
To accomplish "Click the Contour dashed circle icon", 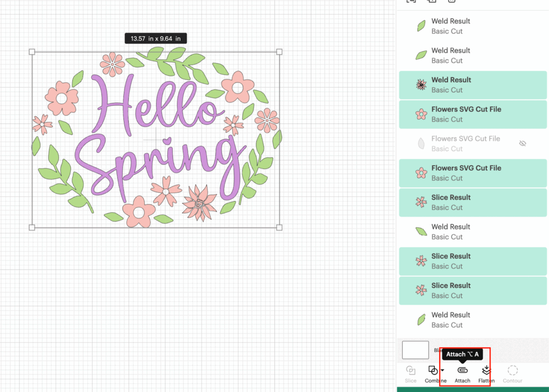I will pyautogui.click(x=513, y=371).
